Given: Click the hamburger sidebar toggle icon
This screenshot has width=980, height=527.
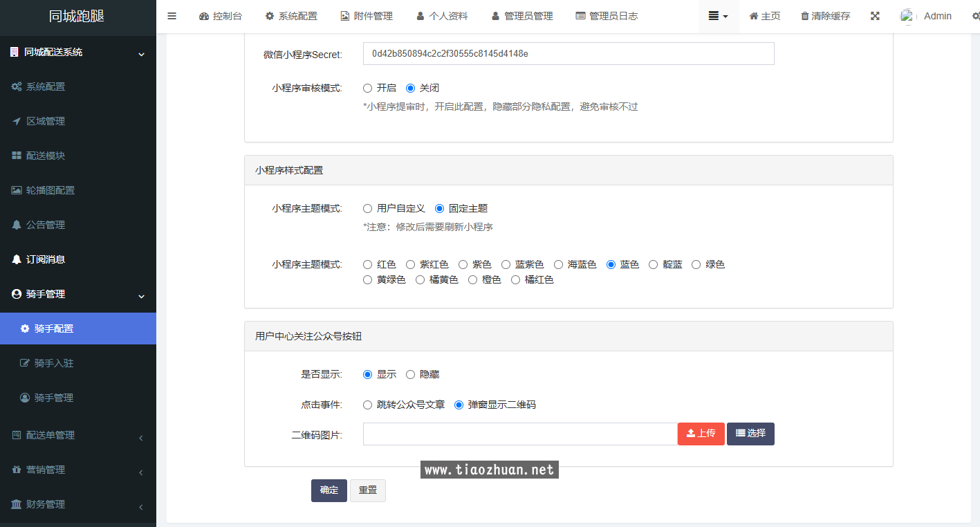Looking at the screenshot, I should [172, 16].
